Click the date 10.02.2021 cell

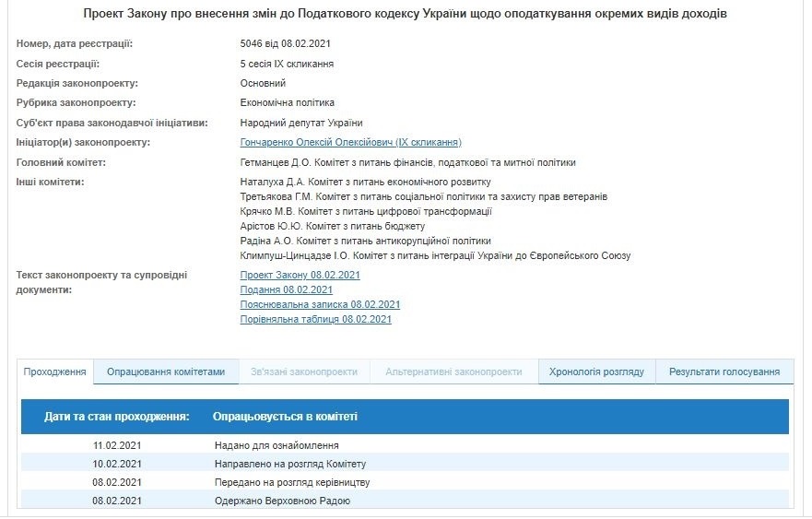pos(117,464)
